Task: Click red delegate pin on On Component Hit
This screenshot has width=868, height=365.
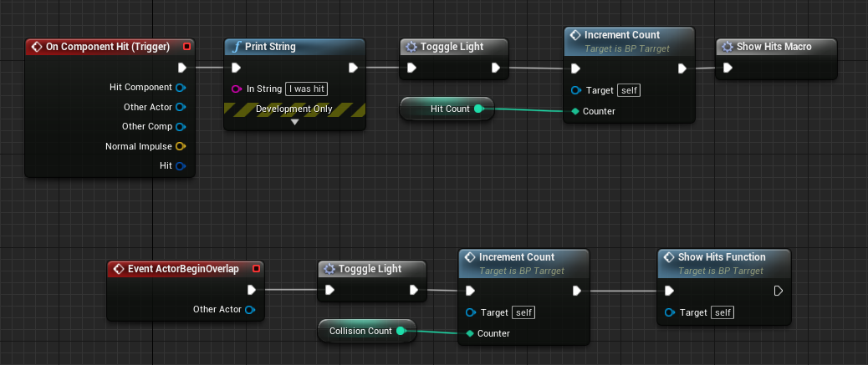Action: (x=186, y=47)
